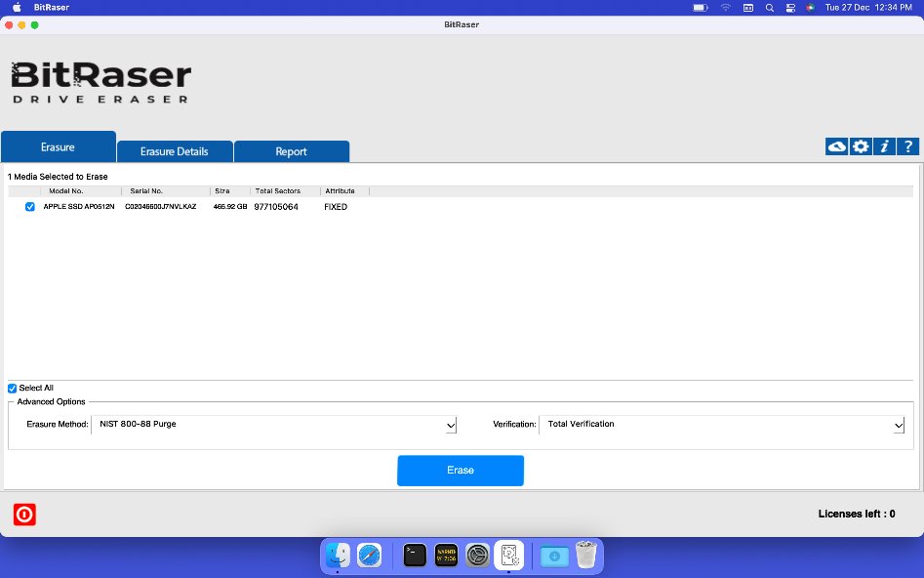Open Control Center in menu bar
The width and height of the screenshot is (924, 578).
point(790,8)
